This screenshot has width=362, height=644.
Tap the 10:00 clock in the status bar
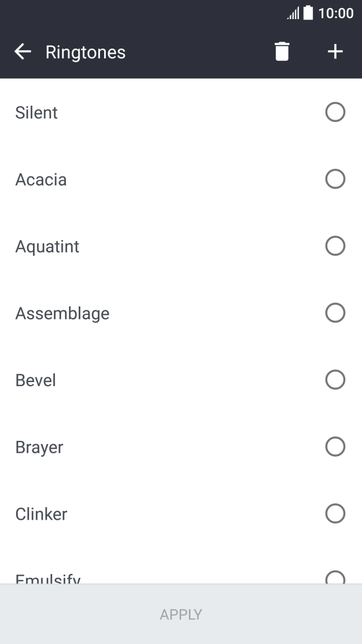pyautogui.click(x=336, y=14)
